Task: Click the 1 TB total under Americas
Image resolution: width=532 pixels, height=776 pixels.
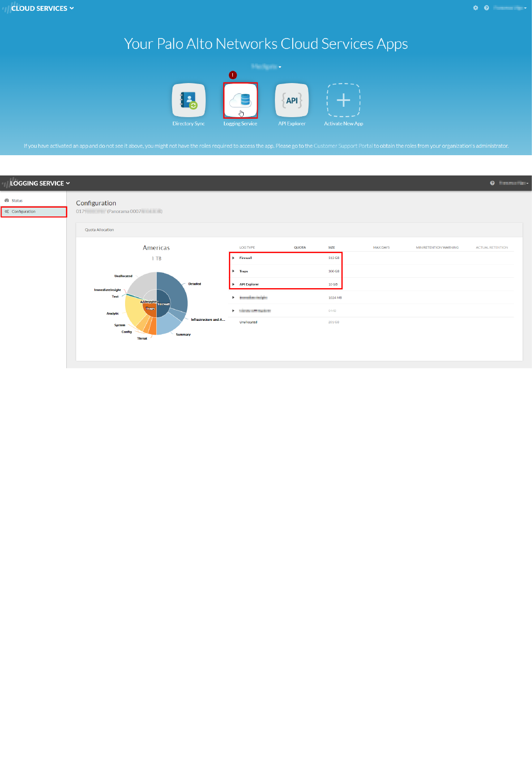Action: point(157,259)
